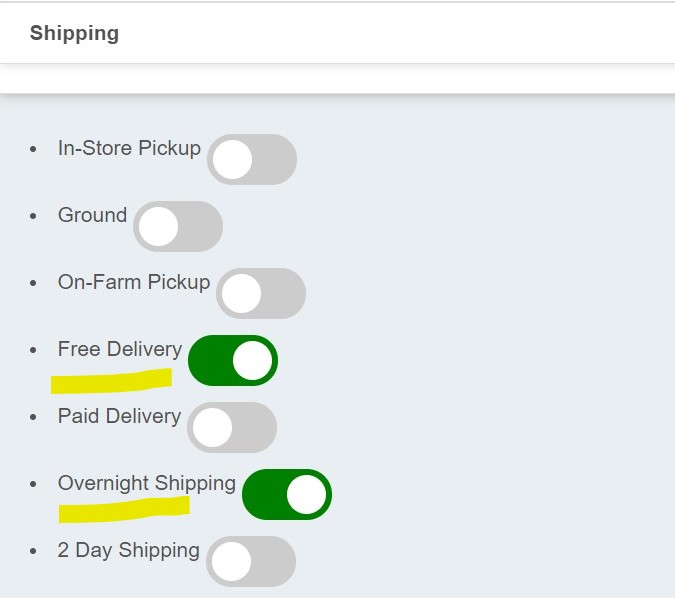Click the yellow highlight under Overnight Shipping
This screenshot has width=675, height=598.
pos(124,510)
